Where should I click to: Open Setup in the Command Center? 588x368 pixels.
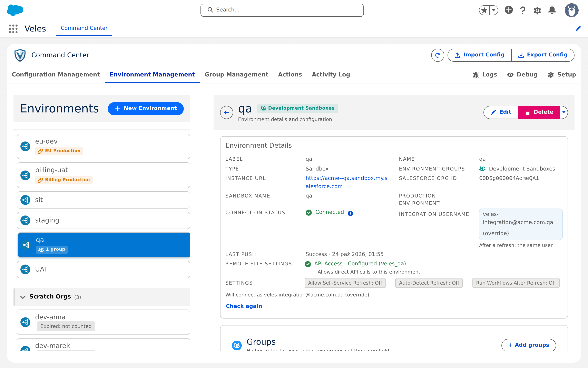tap(562, 74)
